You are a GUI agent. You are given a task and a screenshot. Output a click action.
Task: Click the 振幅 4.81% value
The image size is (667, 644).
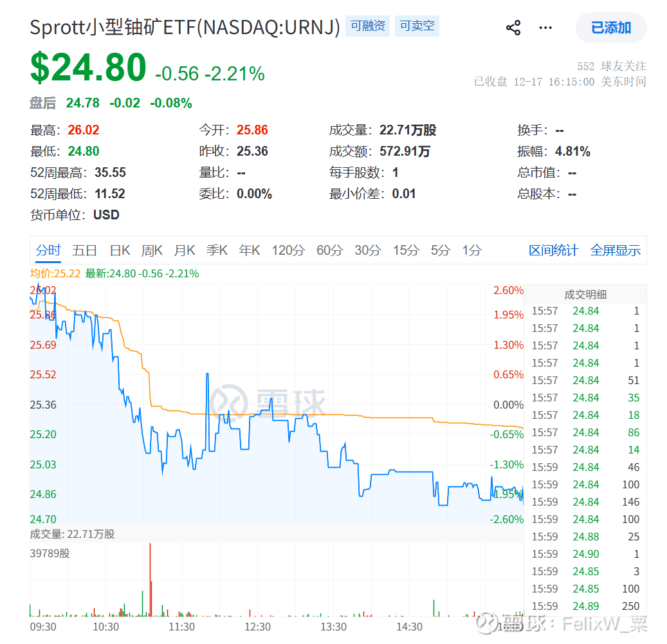click(572, 151)
